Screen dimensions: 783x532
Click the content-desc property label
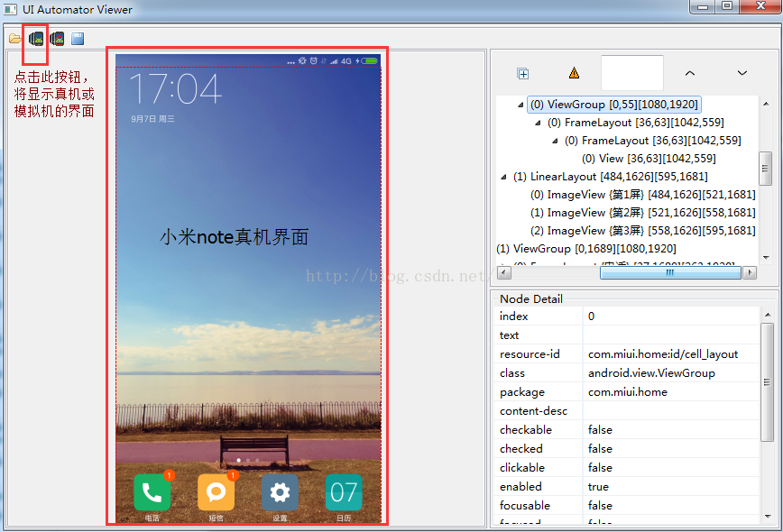(x=533, y=411)
